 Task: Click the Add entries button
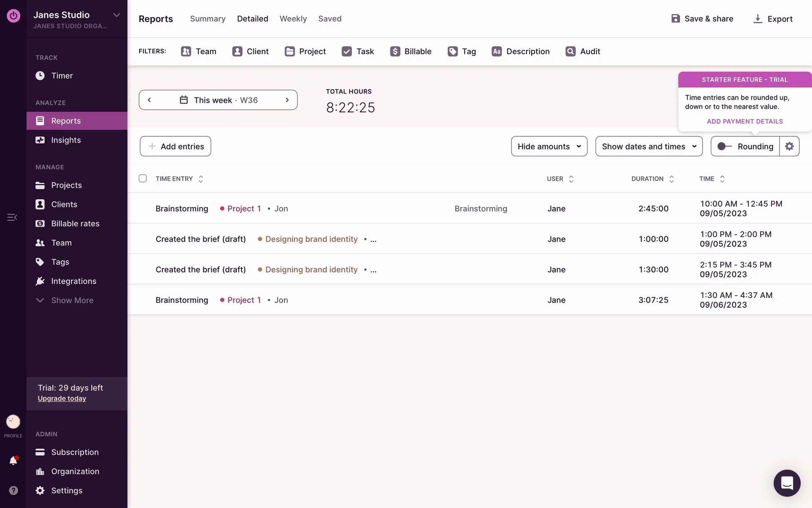pyautogui.click(x=175, y=146)
